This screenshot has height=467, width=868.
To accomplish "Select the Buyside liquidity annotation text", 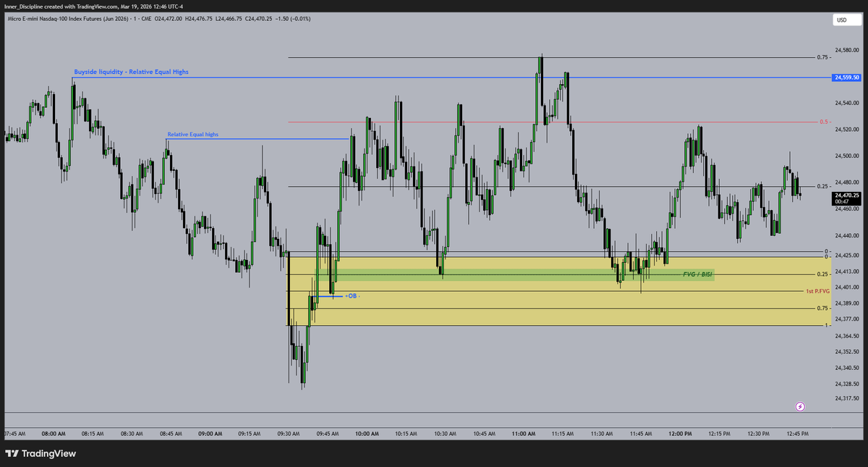I will [x=132, y=71].
